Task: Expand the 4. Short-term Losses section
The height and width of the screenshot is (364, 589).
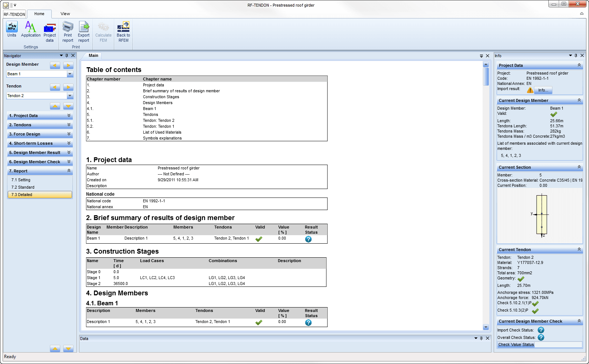Action: point(40,143)
